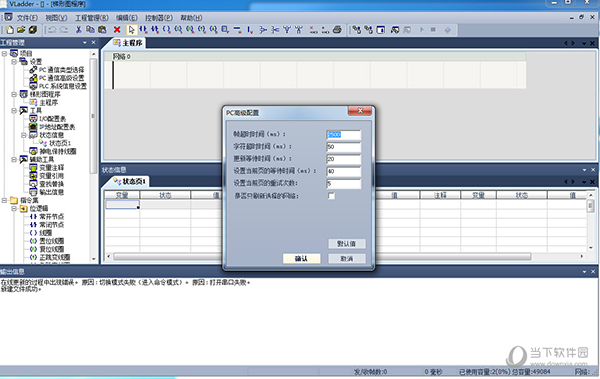
Task: Click the undo arrow in toolbar
Action: (x=52, y=30)
